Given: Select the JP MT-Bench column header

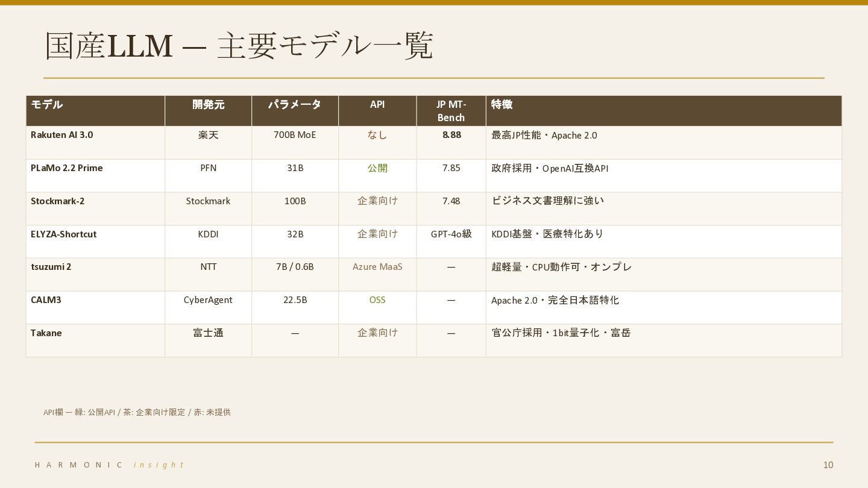Looking at the screenshot, I should pos(451,111).
